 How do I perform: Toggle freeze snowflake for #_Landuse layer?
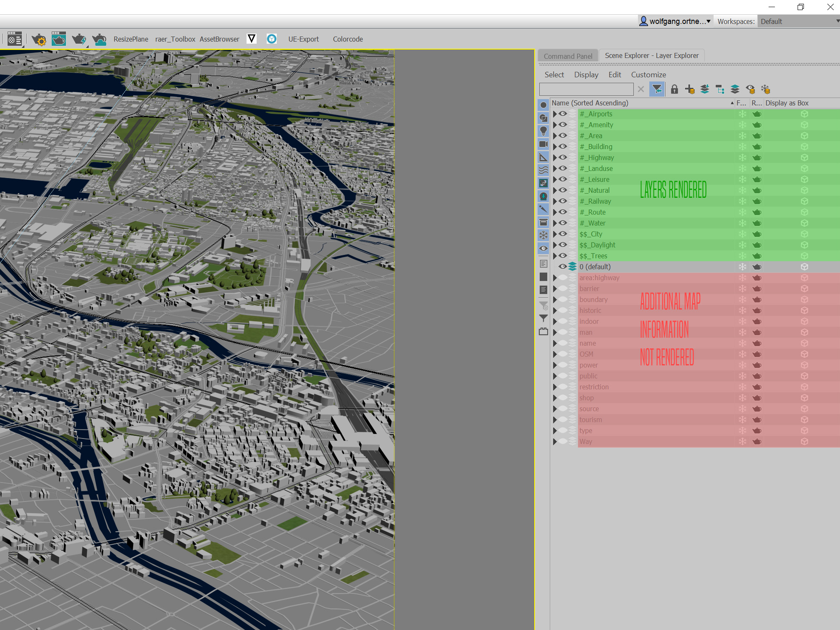(743, 168)
